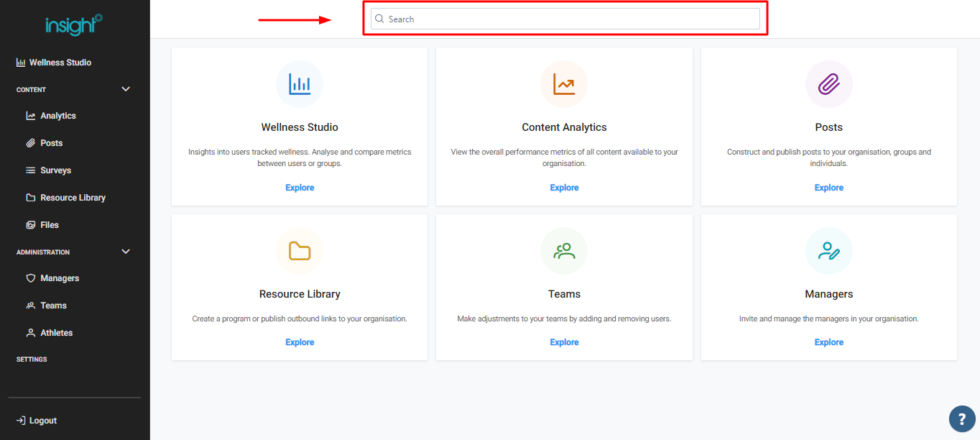Select Files in the sidebar menu
The height and width of the screenshot is (440, 980).
[50, 225]
